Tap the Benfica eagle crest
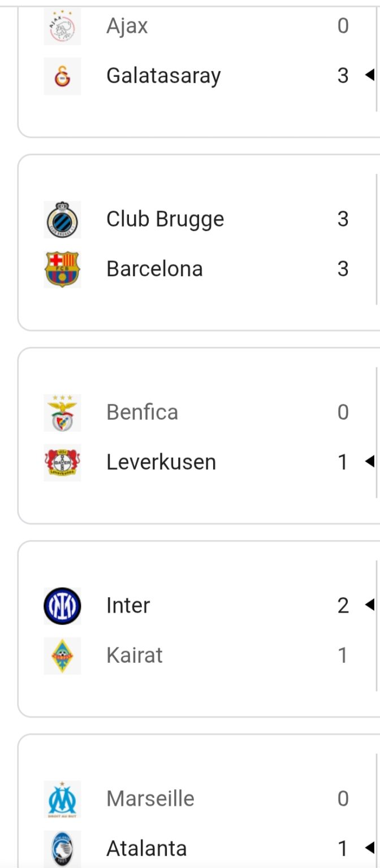Viewport: 380px width, 868px height. coord(62,413)
